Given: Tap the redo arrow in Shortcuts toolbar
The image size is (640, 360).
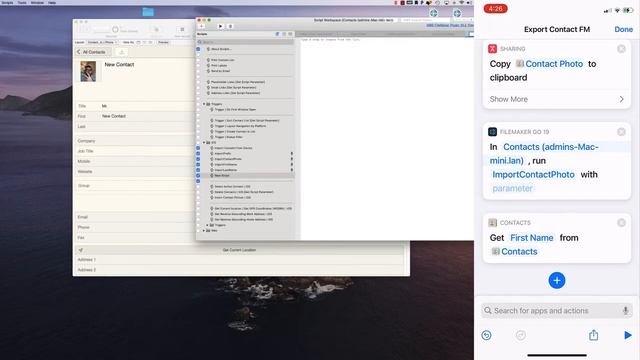Looking at the screenshot, I should [520, 336].
